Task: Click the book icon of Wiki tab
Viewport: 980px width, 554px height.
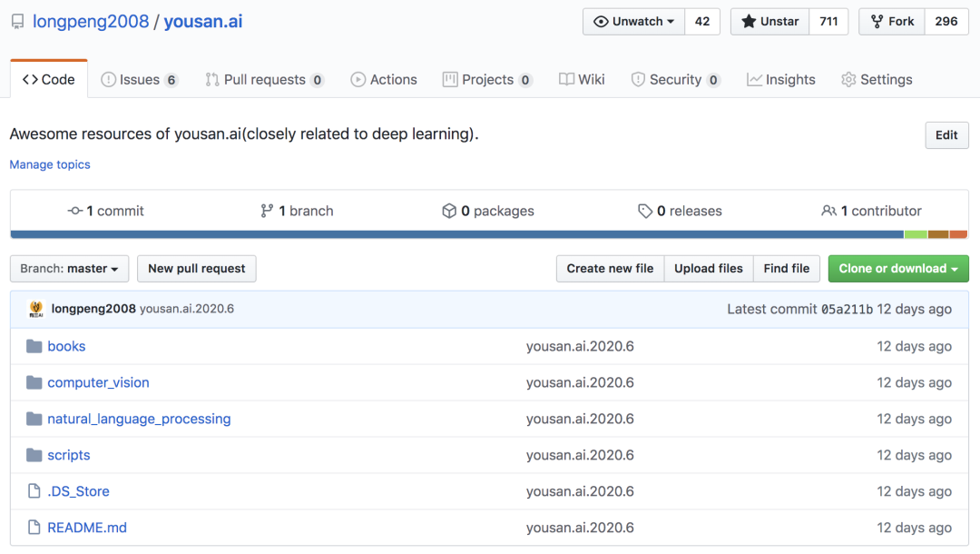Action: (566, 79)
